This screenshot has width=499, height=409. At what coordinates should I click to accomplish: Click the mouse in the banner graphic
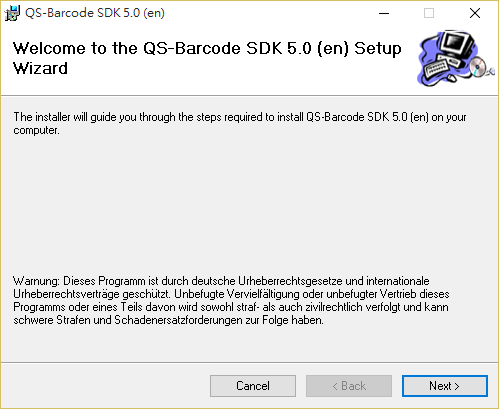coord(451,78)
